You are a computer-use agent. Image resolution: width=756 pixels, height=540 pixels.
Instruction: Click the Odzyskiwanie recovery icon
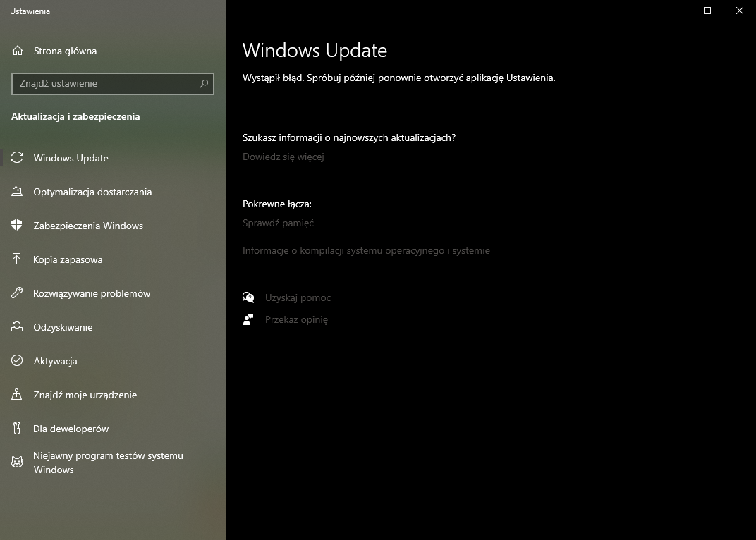[17, 326]
